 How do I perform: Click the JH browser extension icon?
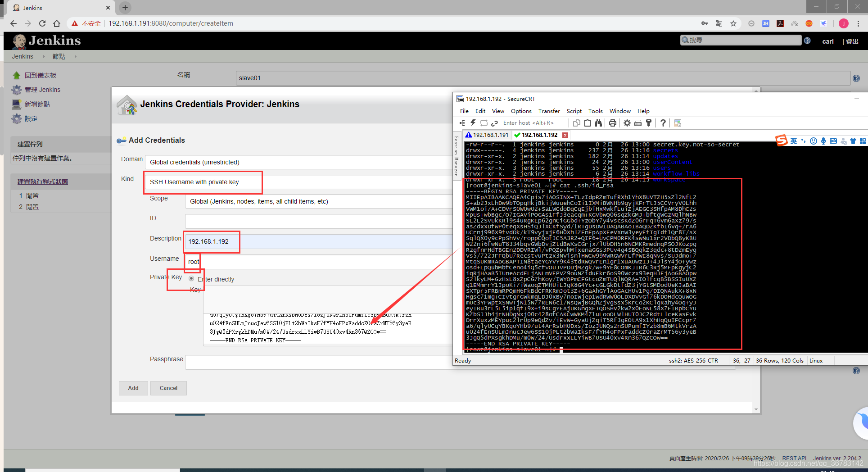click(766, 23)
